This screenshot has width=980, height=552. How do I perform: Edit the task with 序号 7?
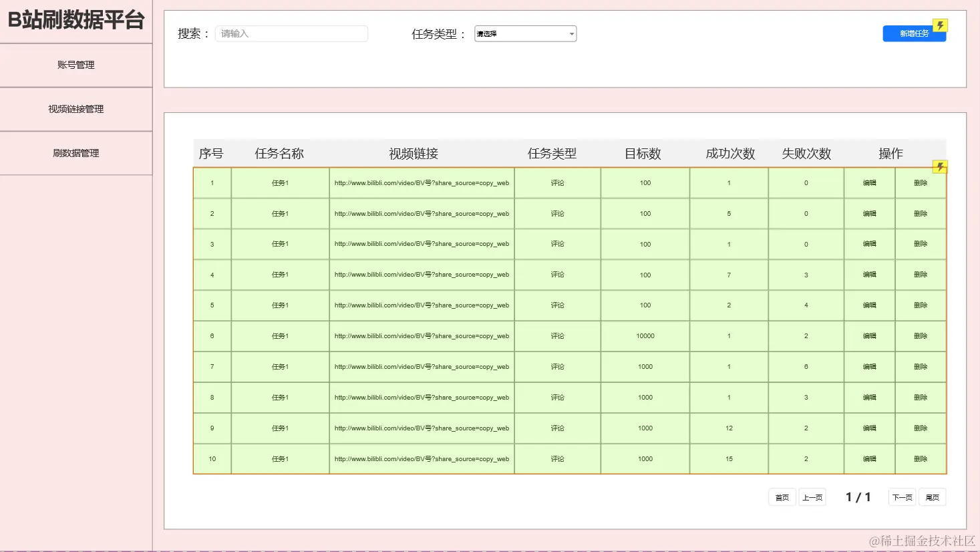[x=869, y=367]
